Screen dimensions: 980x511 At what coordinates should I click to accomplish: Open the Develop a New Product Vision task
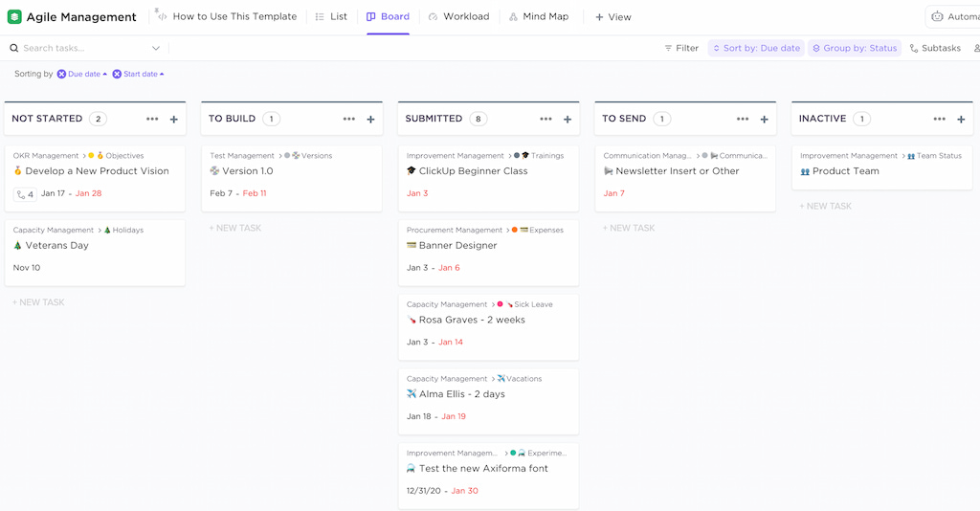coord(97,171)
